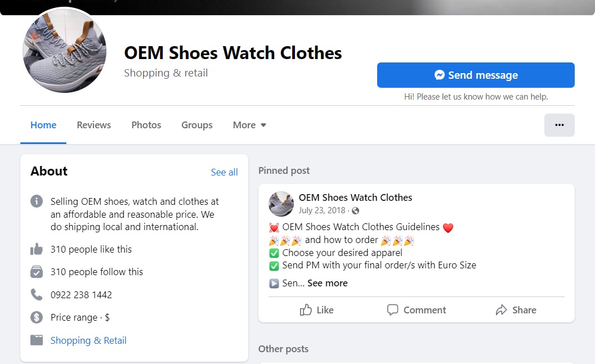Expand the pinned post with See more
Screen dimensions: 595x364
coord(327,283)
